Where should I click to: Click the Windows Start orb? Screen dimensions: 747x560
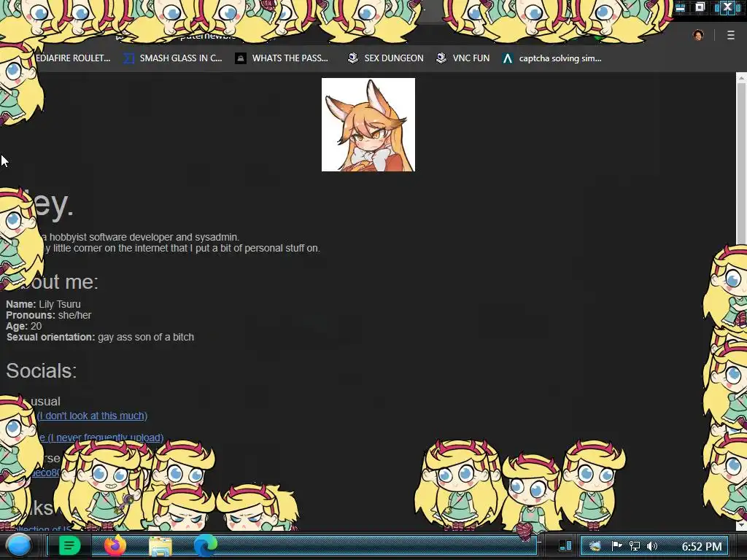tap(19, 545)
